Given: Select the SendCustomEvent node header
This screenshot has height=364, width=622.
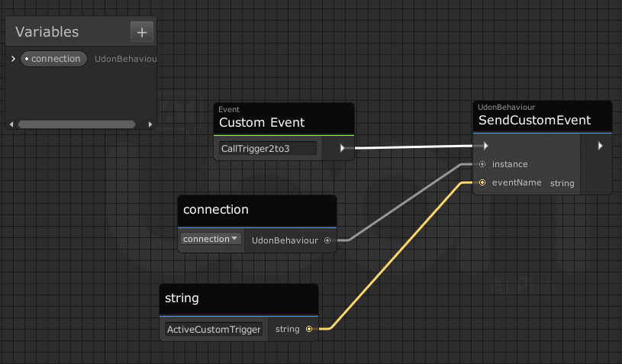Looking at the screenshot, I should pyautogui.click(x=542, y=116).
